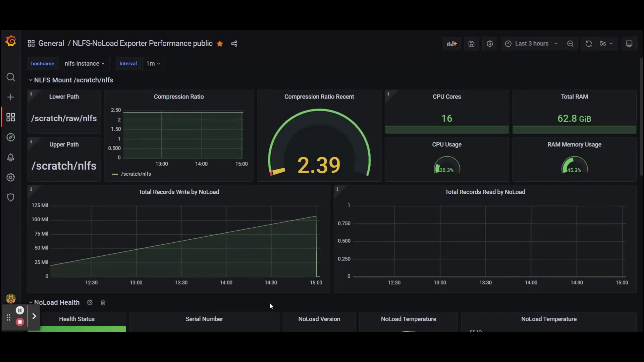The height and width of the screenshot is (362, 644).
Task: Open the Last 3 hours time picker
Action: coord(531,44)
